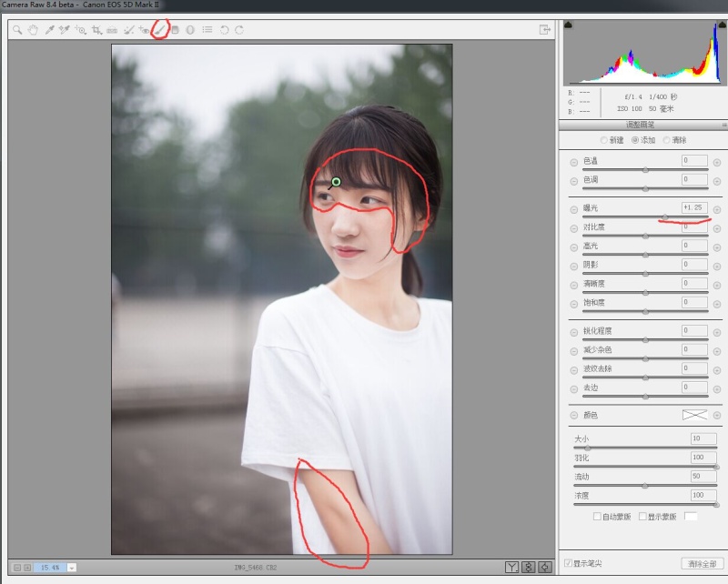The image size is (728, 584).
Task: Select the Targeted Adjustment tool
Action: coord(80,30)
